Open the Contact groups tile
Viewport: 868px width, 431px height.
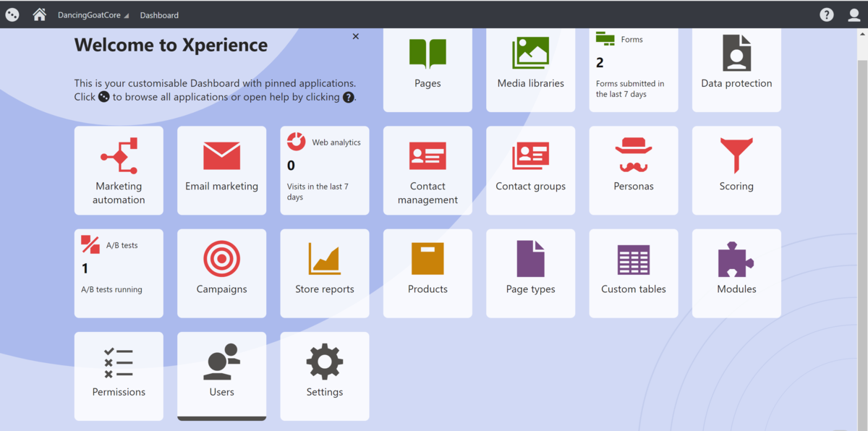click(530, 171)
